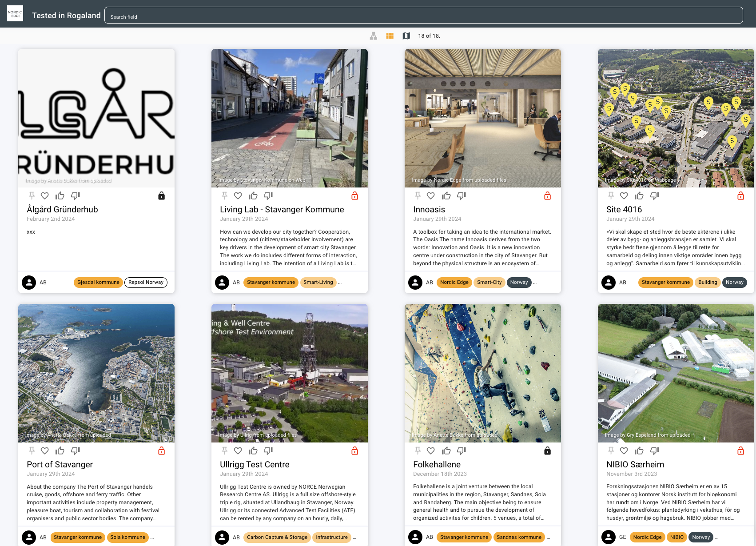Click Gjesdal kommune tag

coord(98,282)
